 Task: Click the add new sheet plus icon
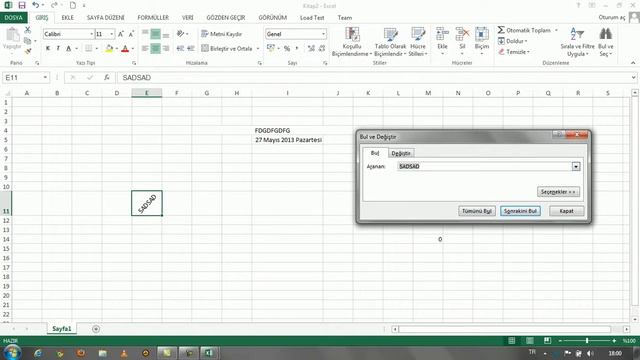96,329
